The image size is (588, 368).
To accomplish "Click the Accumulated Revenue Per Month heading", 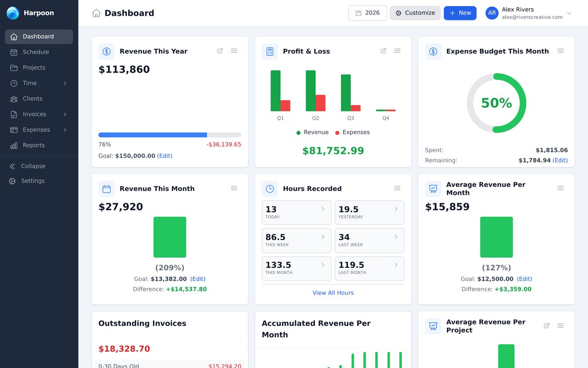I will [316, 329].
